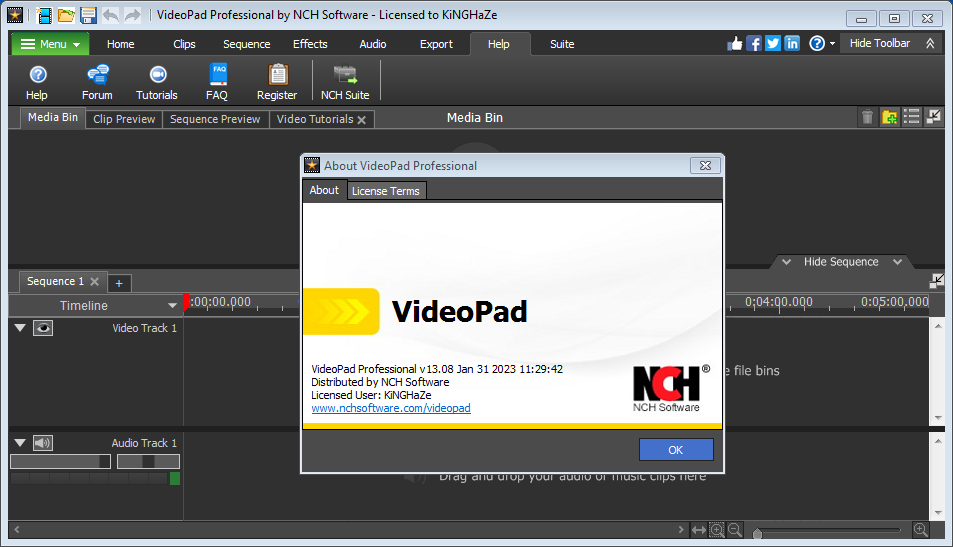Switch to License Terms tab
This screenshot has width=953, height=547.
[x=386, y=191]
